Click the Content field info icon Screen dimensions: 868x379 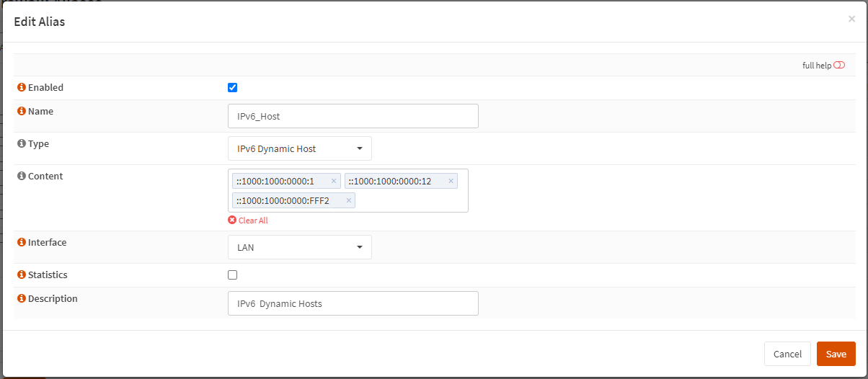click(22, 177)
